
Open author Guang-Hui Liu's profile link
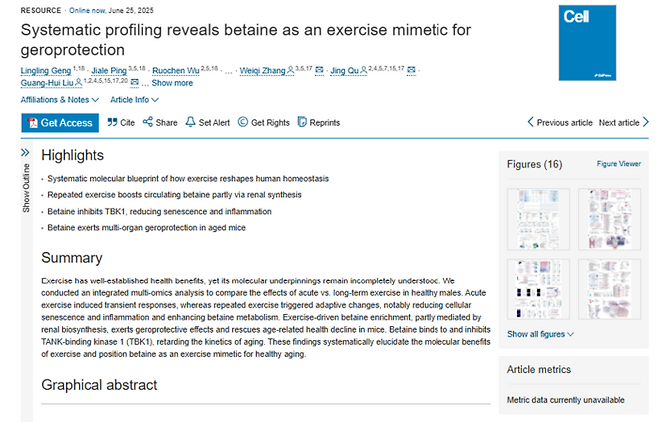48,83
